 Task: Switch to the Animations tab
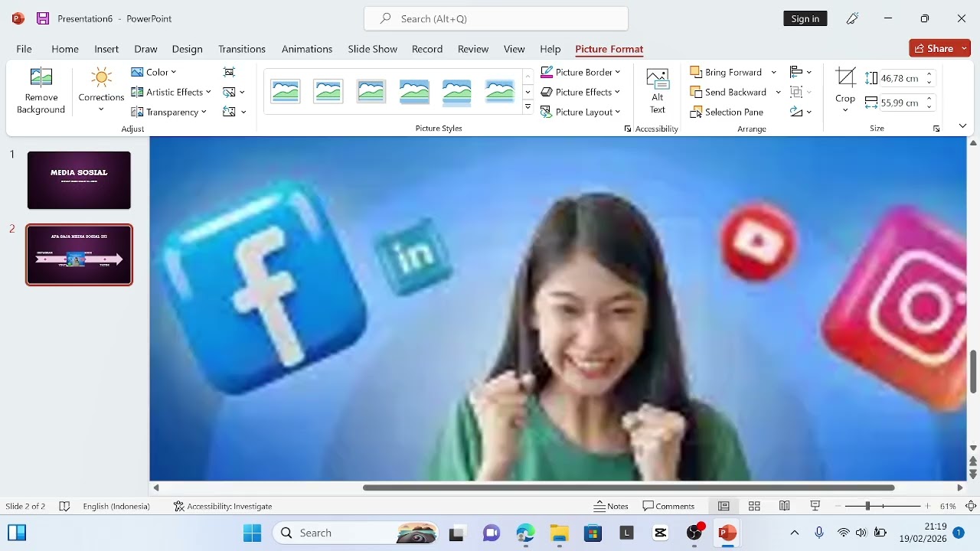pyautogui.click(x=307, y=49)
